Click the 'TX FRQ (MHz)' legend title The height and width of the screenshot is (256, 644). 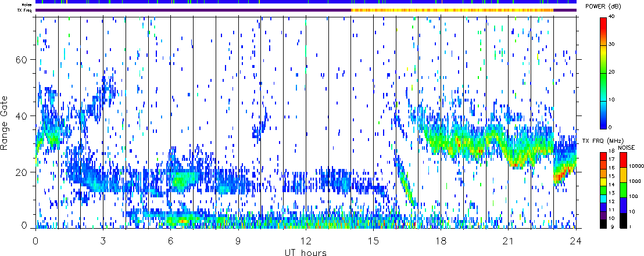coord(603,140)
